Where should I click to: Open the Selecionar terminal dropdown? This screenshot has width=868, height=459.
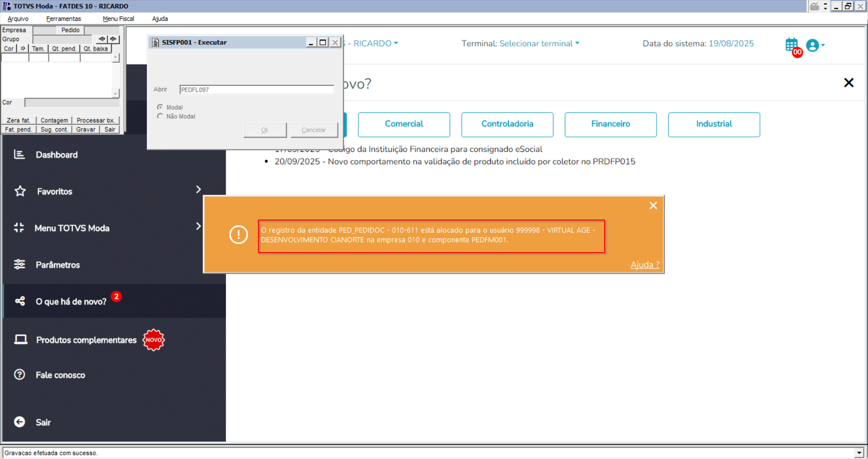point(539,43)
